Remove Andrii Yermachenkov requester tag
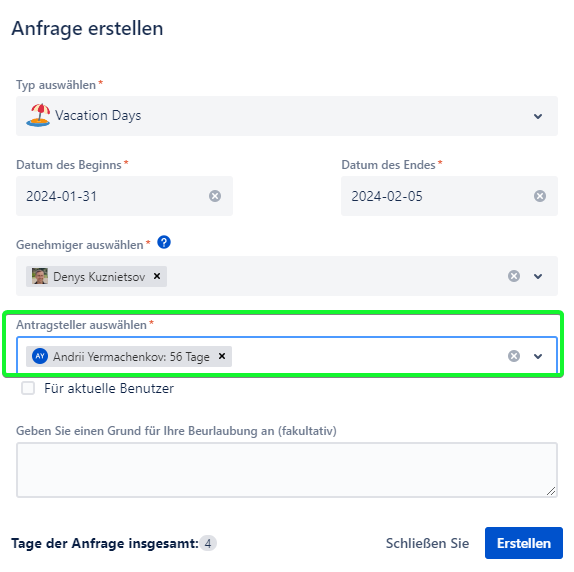This screenshot has width=574, height=572. click(x=222, y=356)
